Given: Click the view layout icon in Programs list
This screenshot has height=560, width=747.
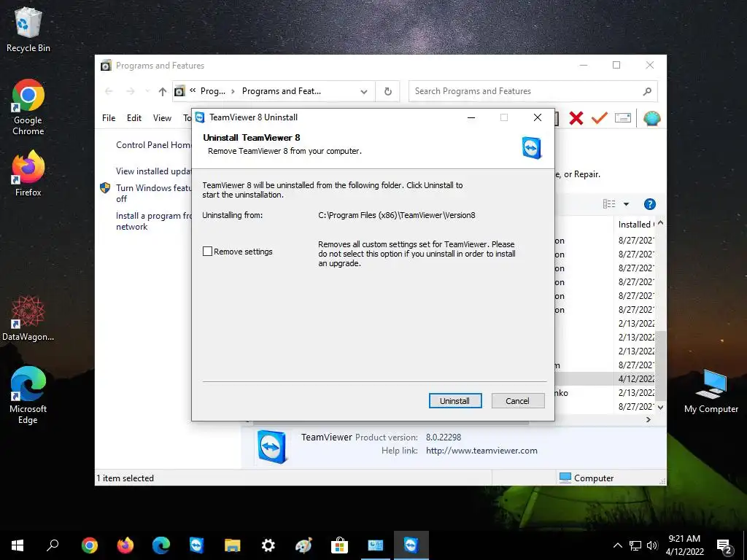Looking at the screenshot, I should 609,204.
